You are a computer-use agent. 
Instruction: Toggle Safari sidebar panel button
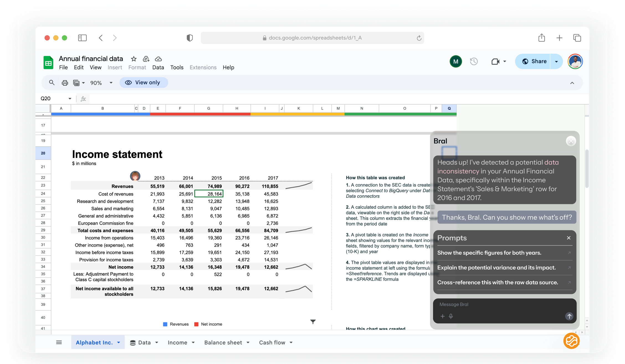82,38
